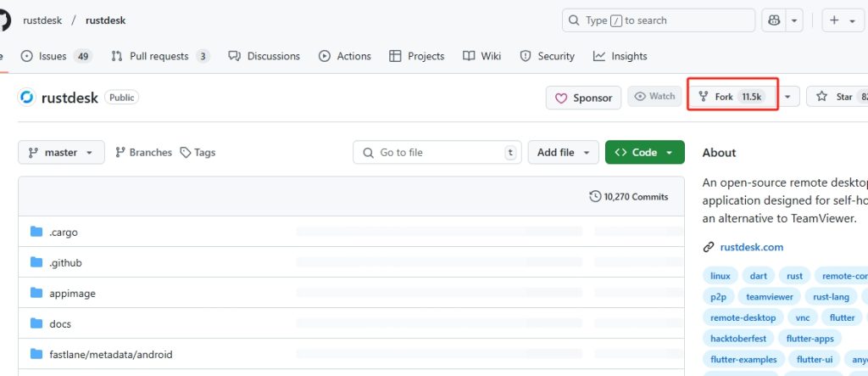The image size is (868, 376).
Task: Expand the Copilot dropdown arrow
Action: coord(793,20)
